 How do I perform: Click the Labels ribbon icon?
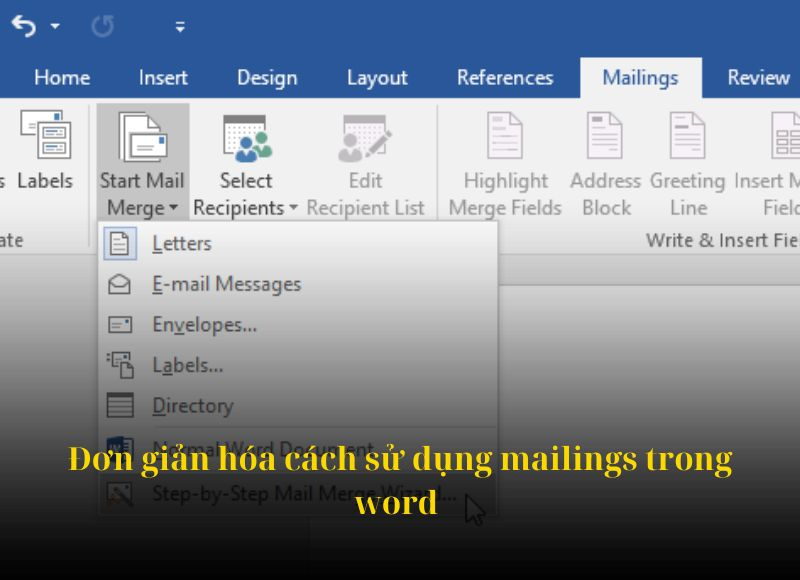[45, 135]
